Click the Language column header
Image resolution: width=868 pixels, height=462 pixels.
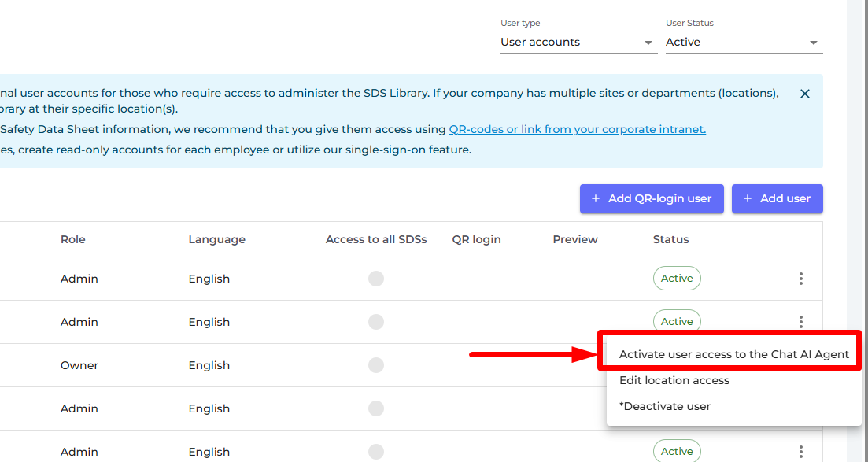coord(216,239)
